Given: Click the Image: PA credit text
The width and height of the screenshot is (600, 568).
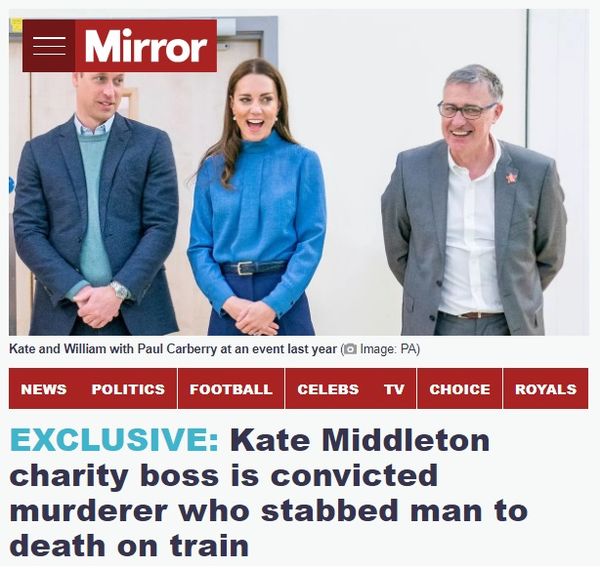Looking at the screenshot, I should (x=388, y=349).
